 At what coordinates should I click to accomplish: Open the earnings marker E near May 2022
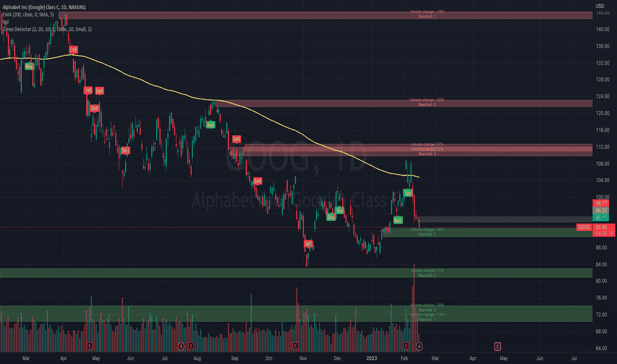89,346
